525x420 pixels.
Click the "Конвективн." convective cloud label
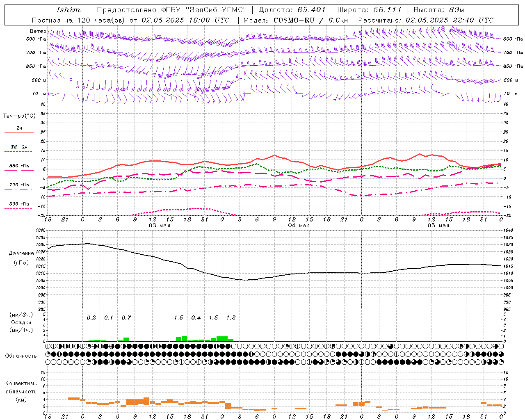pyautogui.click(x=21, y=383)
